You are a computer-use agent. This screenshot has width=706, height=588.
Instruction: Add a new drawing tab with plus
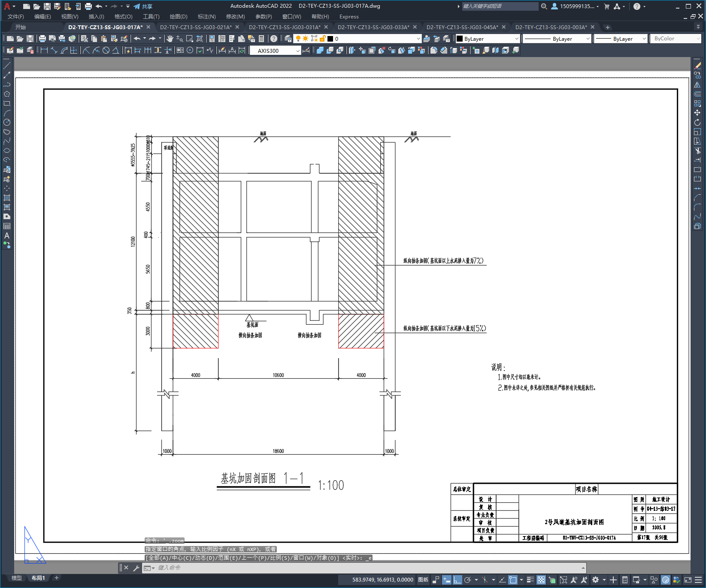[607, 27]
